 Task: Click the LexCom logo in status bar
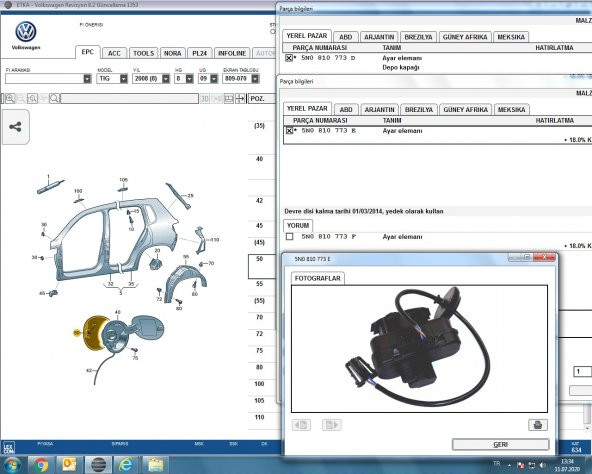pyautogui.click(x=9, y=448)
